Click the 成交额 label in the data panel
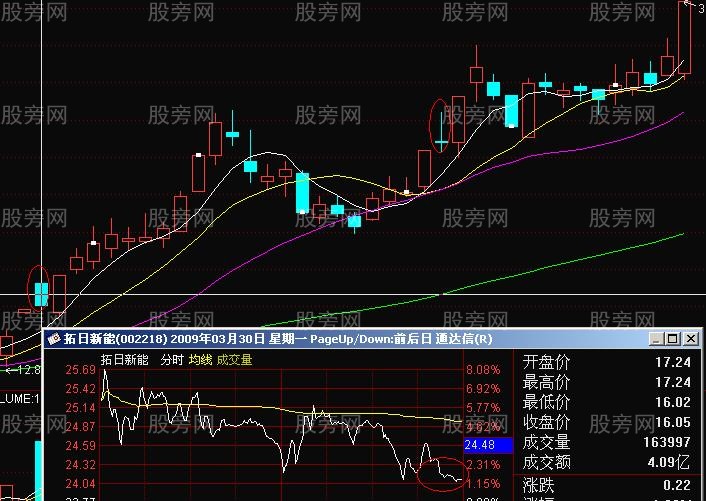The height and width of the screenshot is (501, 706). 547,462
